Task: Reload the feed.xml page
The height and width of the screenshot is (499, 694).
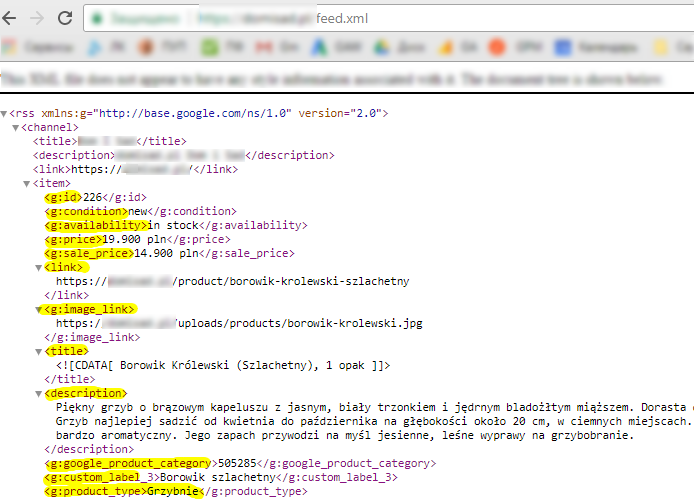Action: click(65, 18)
